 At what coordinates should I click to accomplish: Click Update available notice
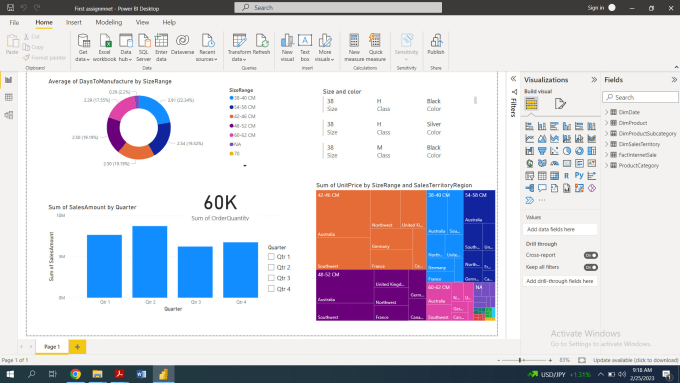(x=635, y=360)
